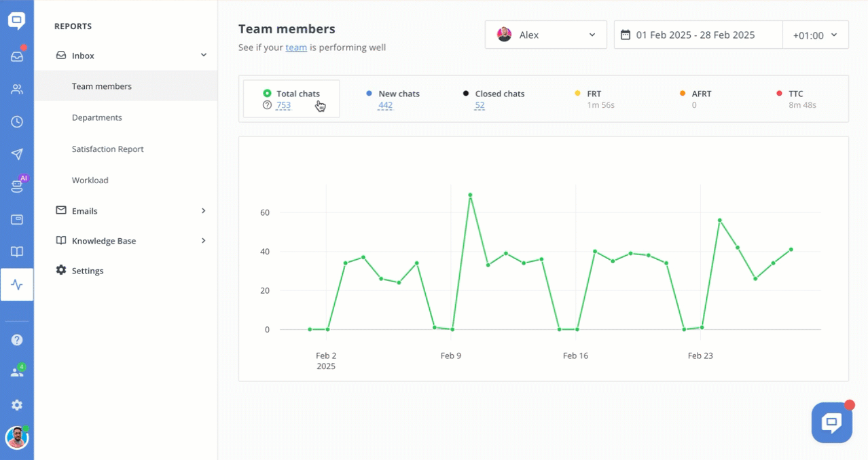The width and height of the screenshot is (868, 460).
Task: Open the Inbox icon in left sidebar
Action: 17,57
